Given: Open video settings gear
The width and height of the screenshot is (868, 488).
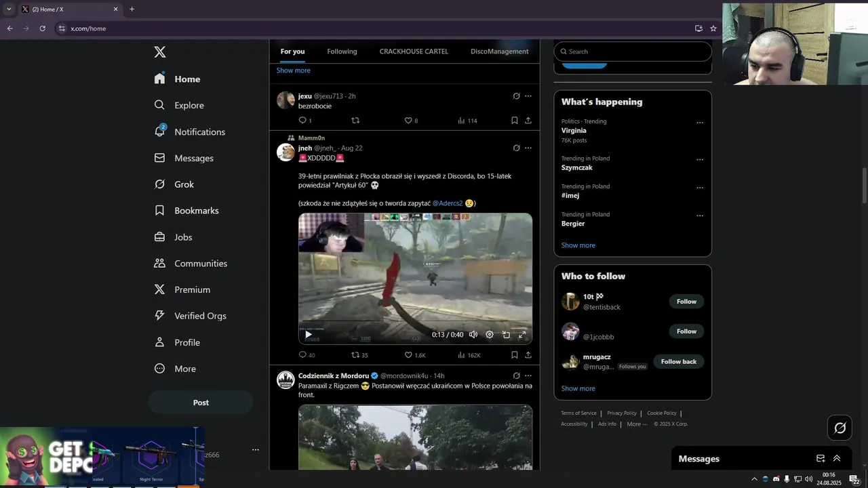Looking at the screenshot, I should coord(490,334).
